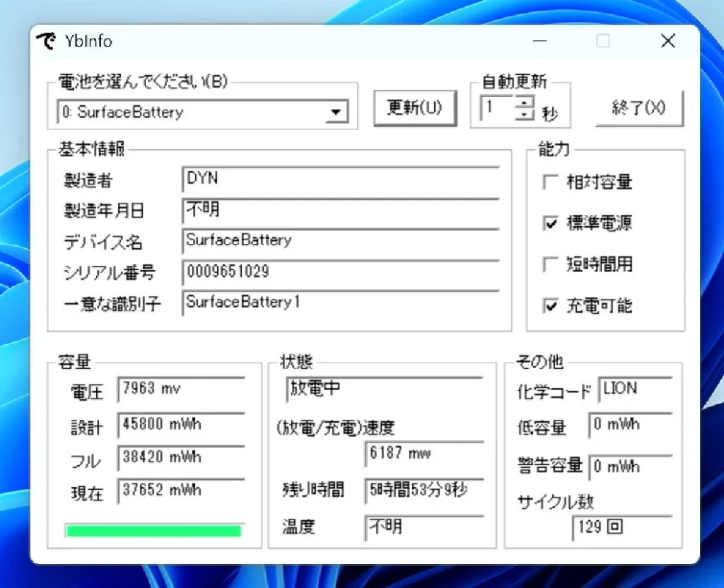Select the サイクル数 field showing 129 回
This screenshot has width=724, height=588.
coord(621,528)
